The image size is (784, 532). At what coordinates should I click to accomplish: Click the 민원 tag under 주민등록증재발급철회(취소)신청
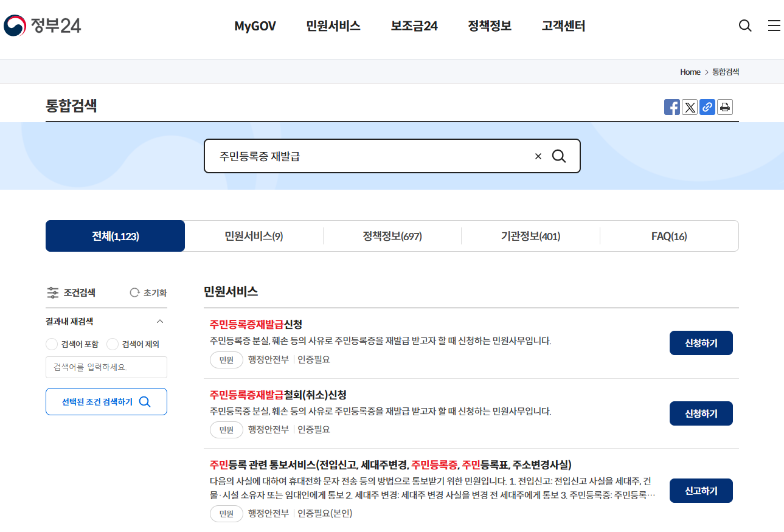point(226,430)
